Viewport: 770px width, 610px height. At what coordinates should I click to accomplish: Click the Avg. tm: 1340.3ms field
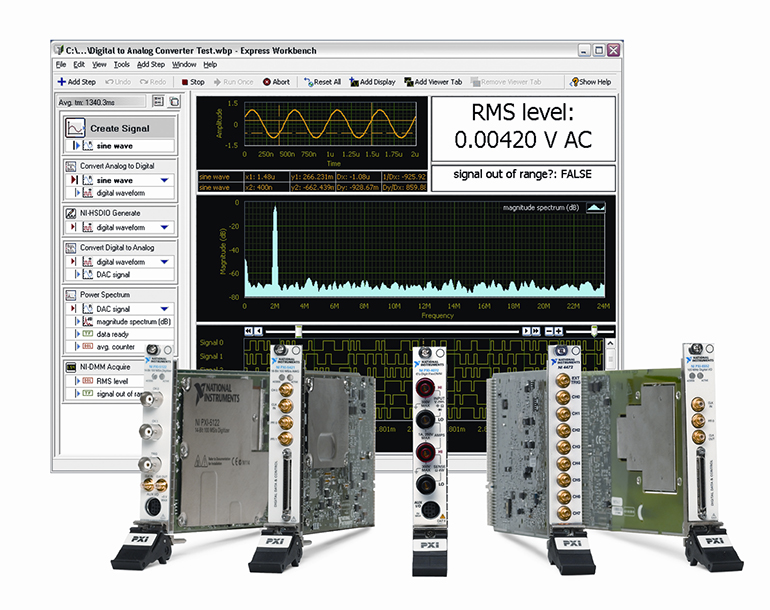[101, 102]
